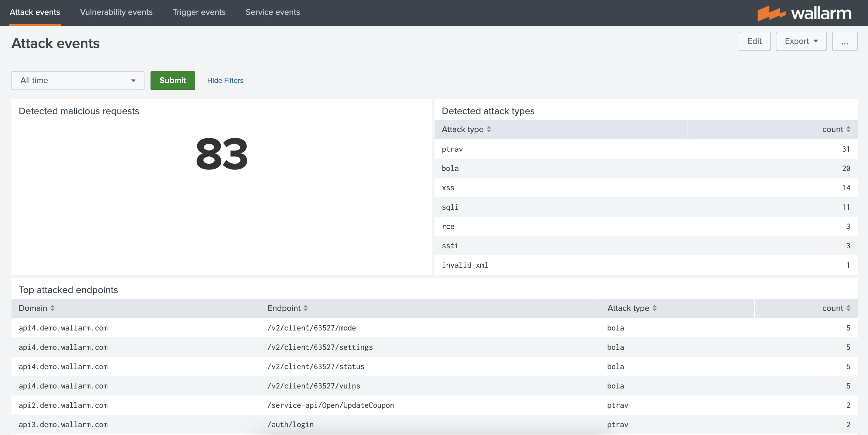The height and width of the screenshot is (435, 868).
Task: Sort endpoints table by Attack type
Action: pos(632,308)
